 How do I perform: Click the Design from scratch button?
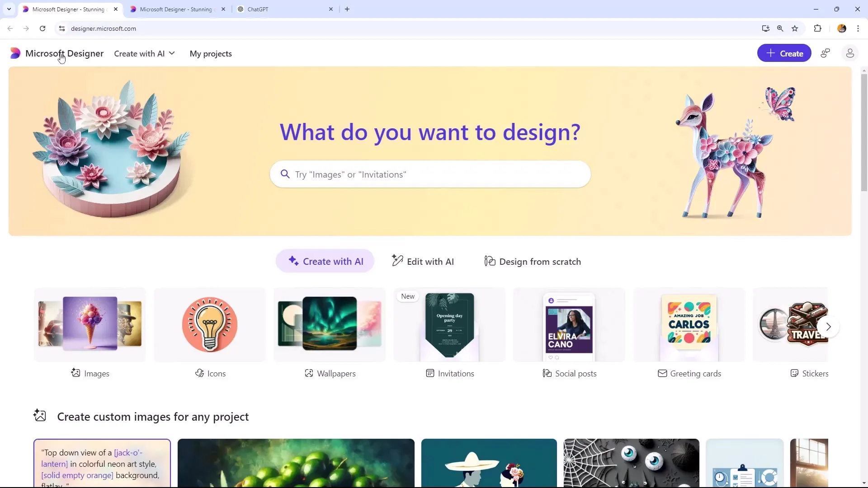click(533, 262)
